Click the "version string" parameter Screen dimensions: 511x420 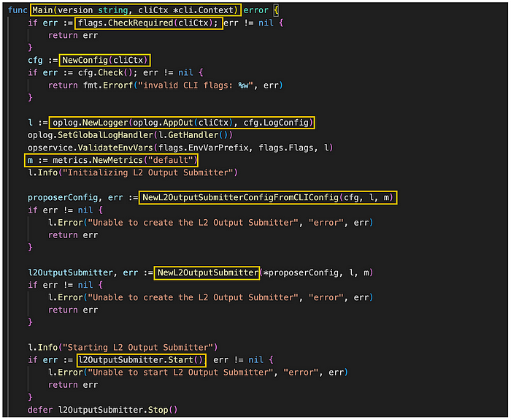point(93,10)
